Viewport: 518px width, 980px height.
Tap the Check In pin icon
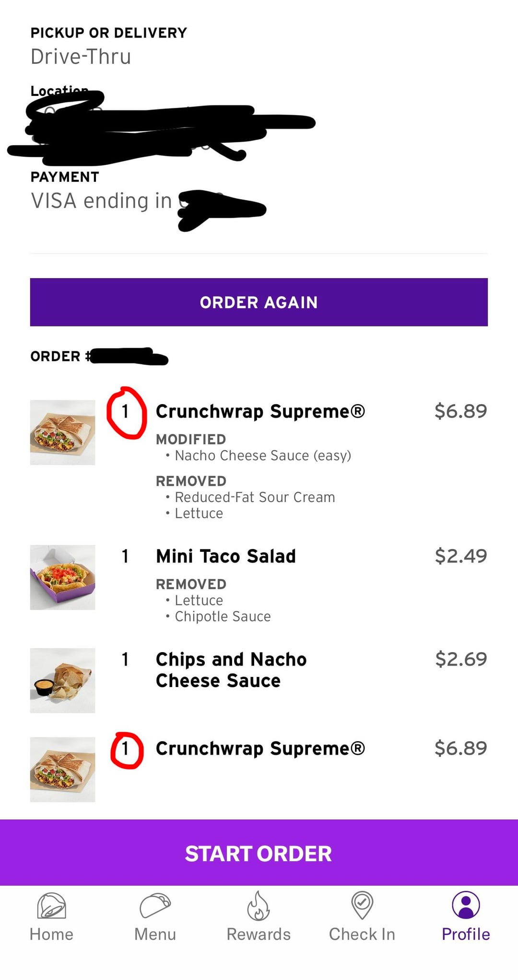point(362,905)
